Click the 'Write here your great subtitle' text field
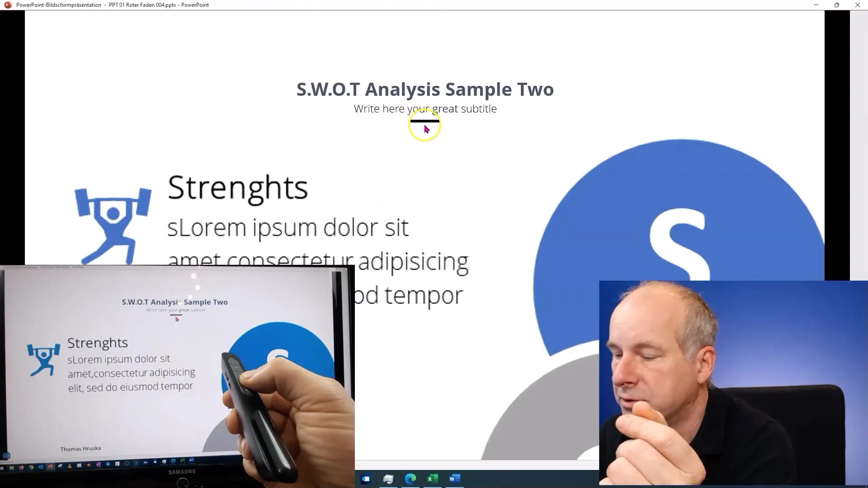Viewport: 868px width, 488px height. point(425,108)
